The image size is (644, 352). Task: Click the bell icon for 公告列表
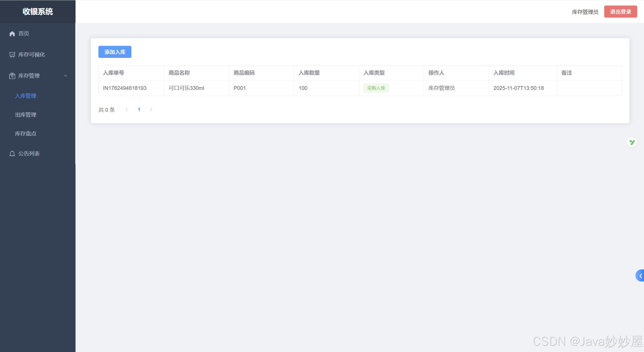click(x=12, y=154)
